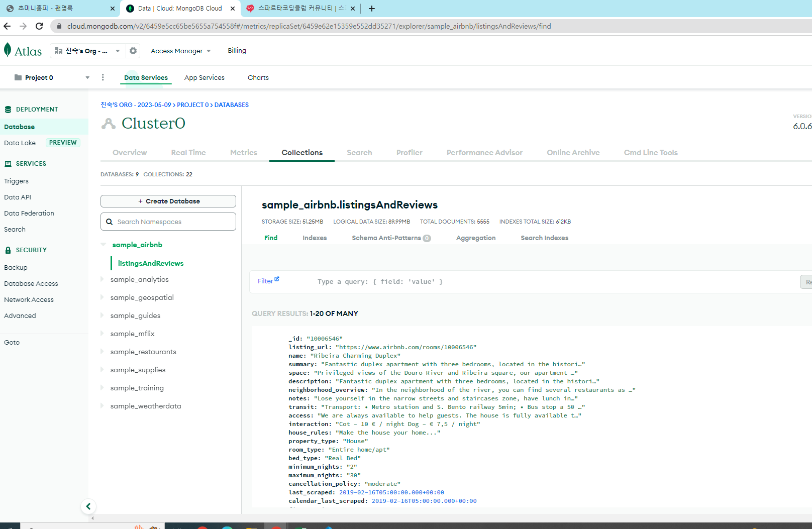Reload the page with refresh icon
The width and height of the screenshot is (812, 529).
39,26
